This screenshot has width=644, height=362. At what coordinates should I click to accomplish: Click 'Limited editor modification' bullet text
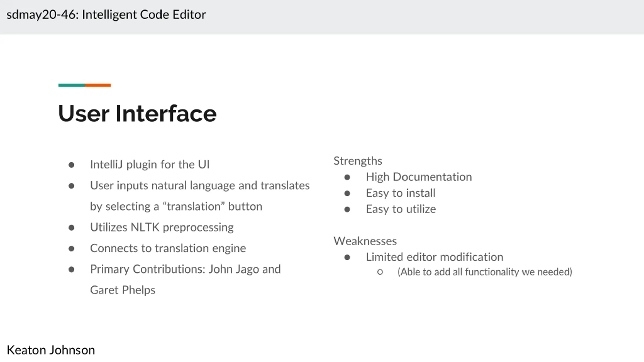[x=434, y=257]
